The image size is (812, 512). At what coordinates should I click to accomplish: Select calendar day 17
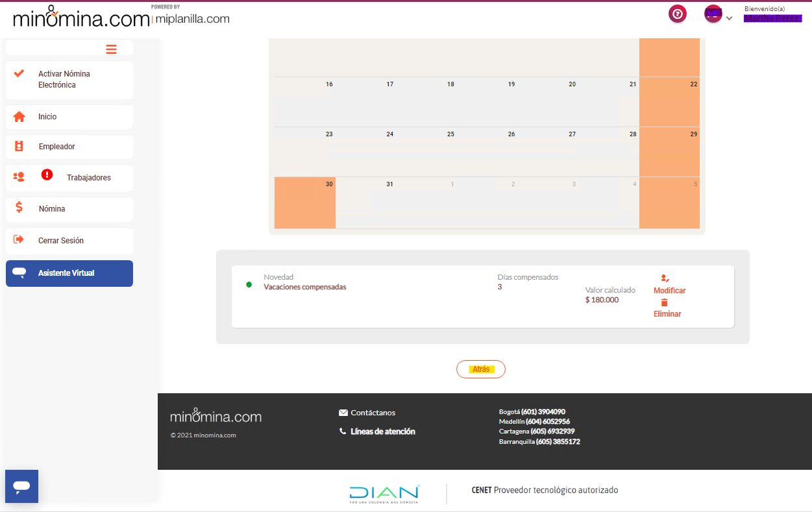366,102
